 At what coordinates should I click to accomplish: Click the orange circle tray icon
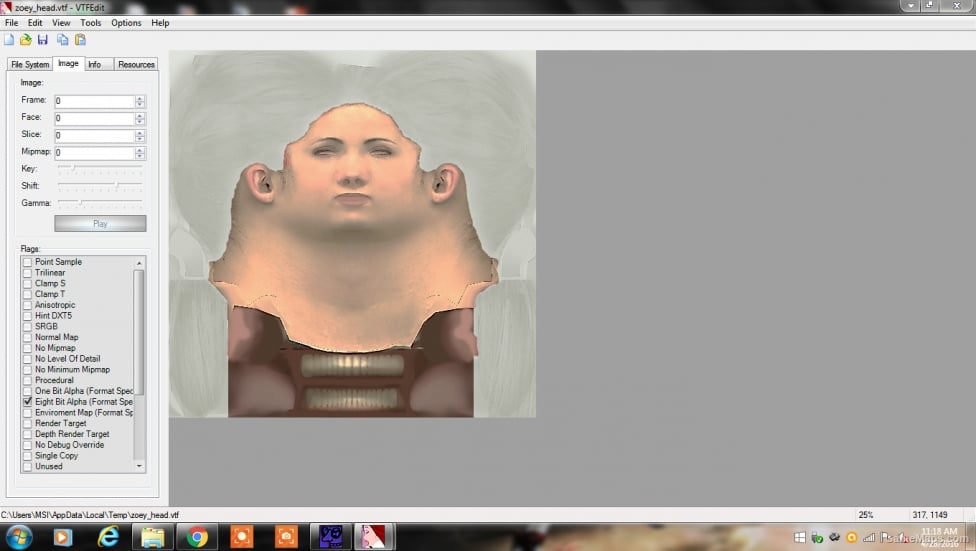coord(852,537)
